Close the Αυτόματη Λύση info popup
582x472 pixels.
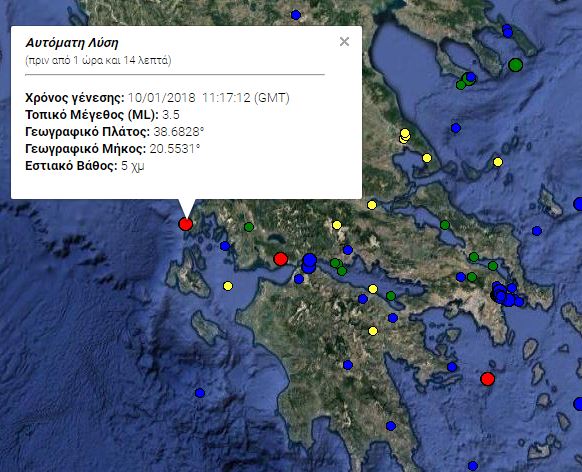click(x=344, y=42)
